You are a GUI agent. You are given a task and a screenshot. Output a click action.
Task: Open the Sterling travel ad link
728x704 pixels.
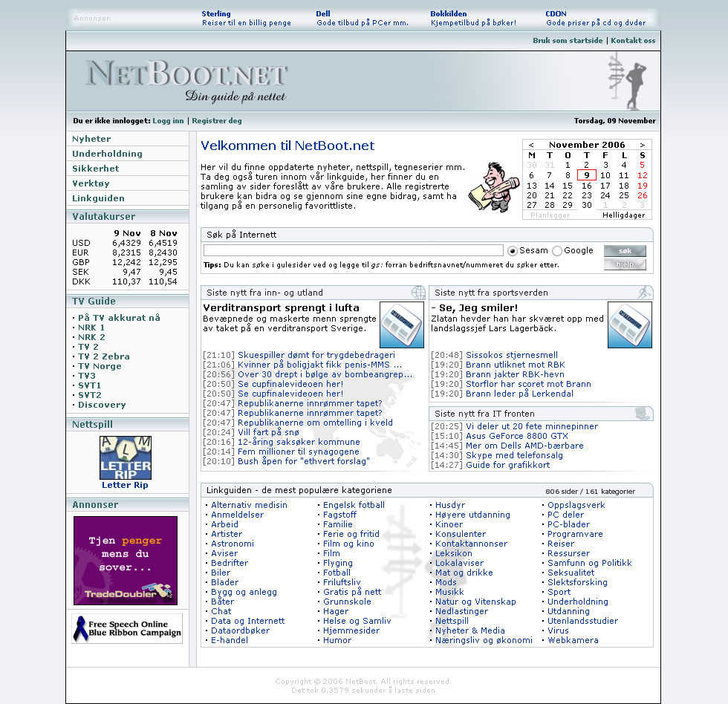point(247,18)
